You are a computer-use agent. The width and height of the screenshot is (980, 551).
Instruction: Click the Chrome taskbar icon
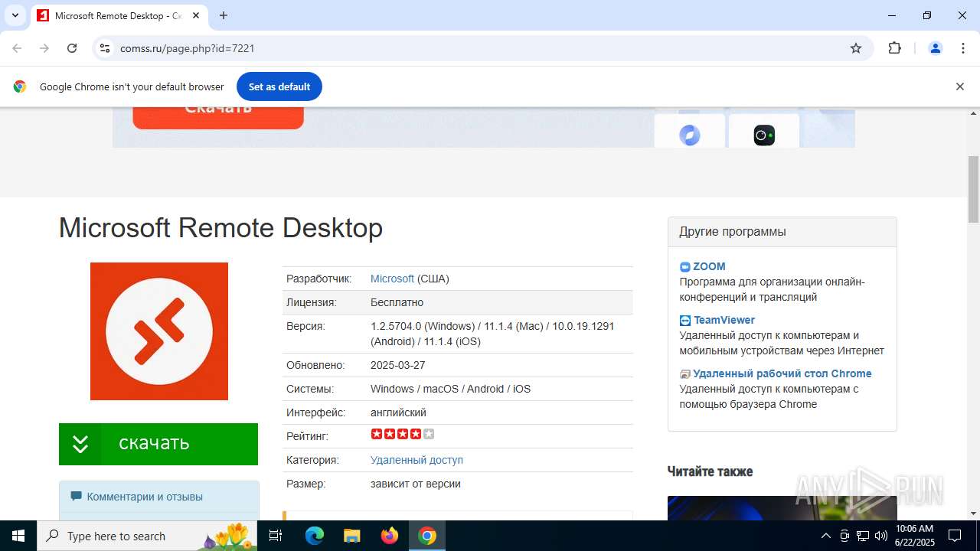pos(427,536)
